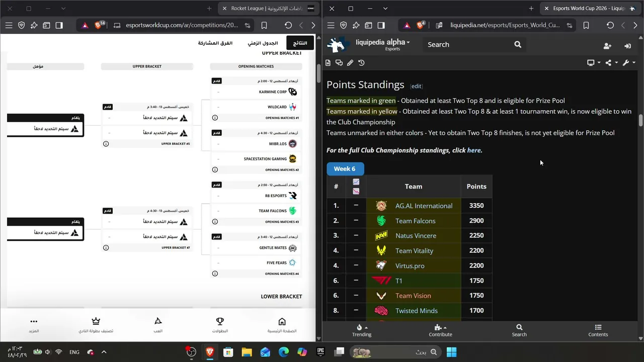644x362 pixels.
Task: Click Brave Rewards triangle in esportsworldcup window
Action: coord(85,25)
